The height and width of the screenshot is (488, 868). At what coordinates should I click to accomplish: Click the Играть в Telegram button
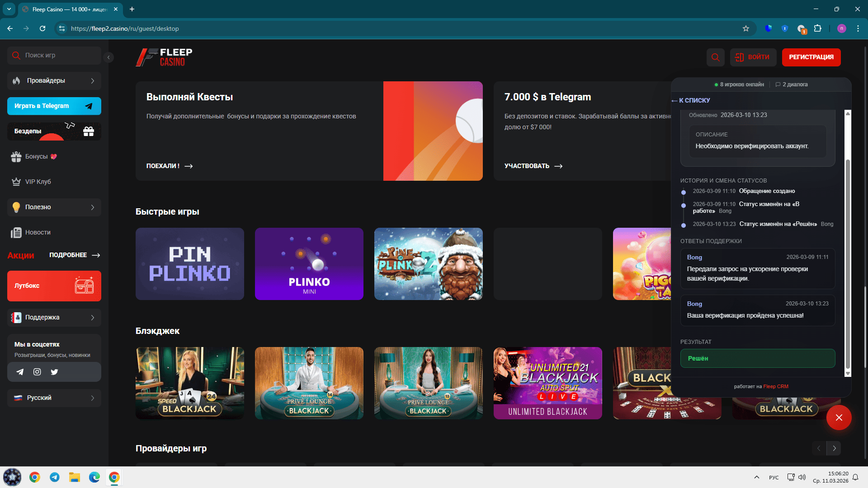point(54,106)
